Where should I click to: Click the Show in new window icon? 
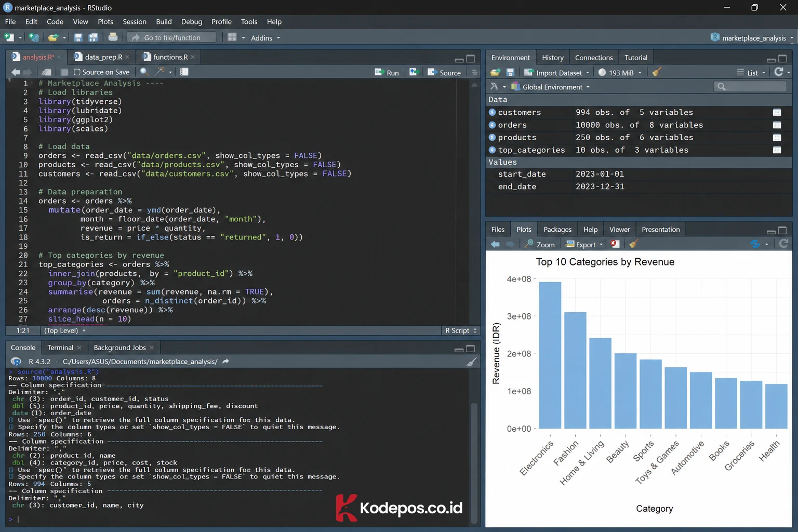[x=46, y=72]
